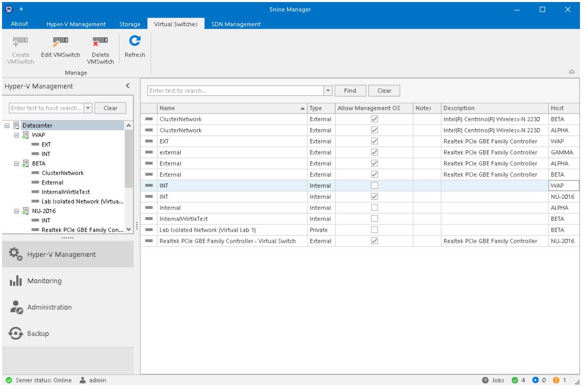
Task: Click the Find button
Action: click(x=350, y=91)
